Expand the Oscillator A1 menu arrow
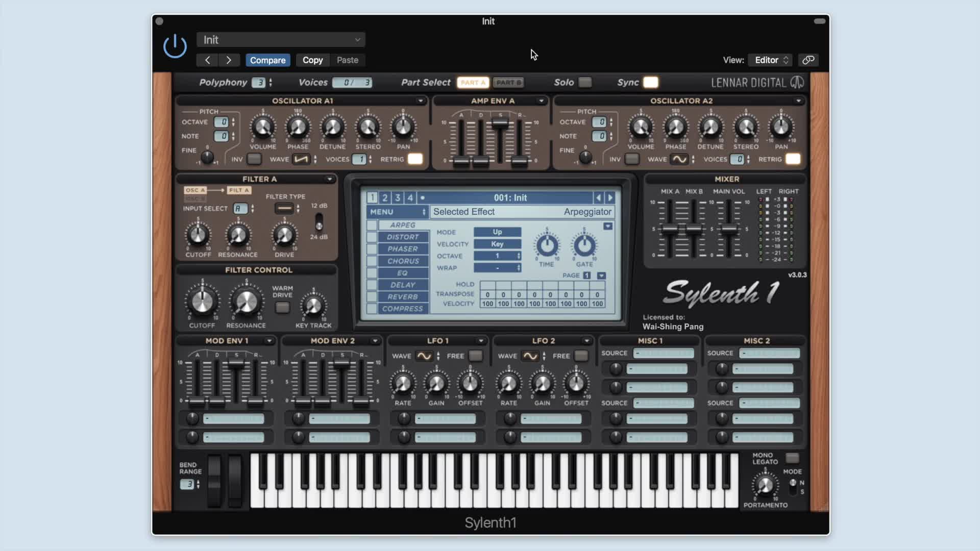Screen dimensions: 980x551 [421, 101]
